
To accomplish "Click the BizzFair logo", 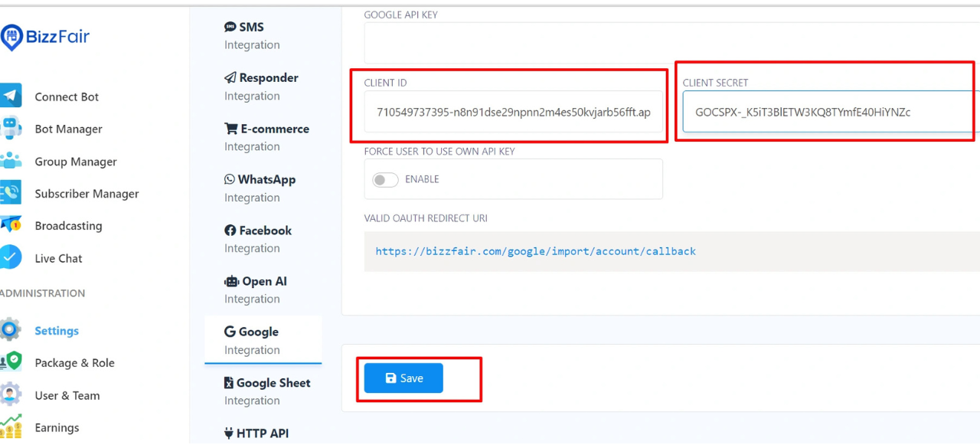I will (45, 37).
